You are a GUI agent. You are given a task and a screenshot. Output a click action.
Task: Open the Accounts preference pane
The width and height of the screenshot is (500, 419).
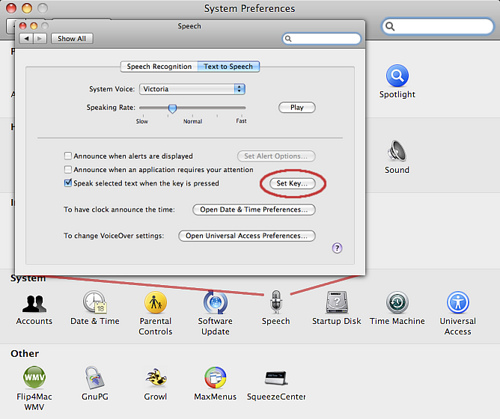click(34, 309)
